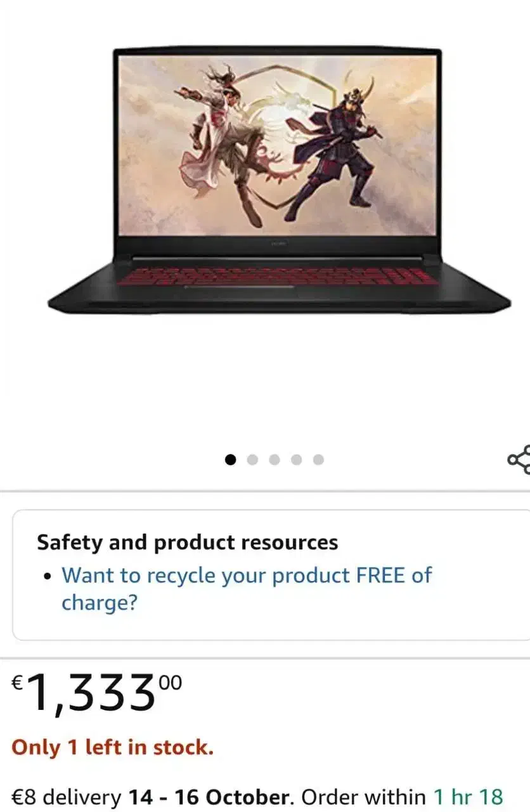Open the recycle your product FREE link
Screen dimensions: 530x812
pos(246,589)
